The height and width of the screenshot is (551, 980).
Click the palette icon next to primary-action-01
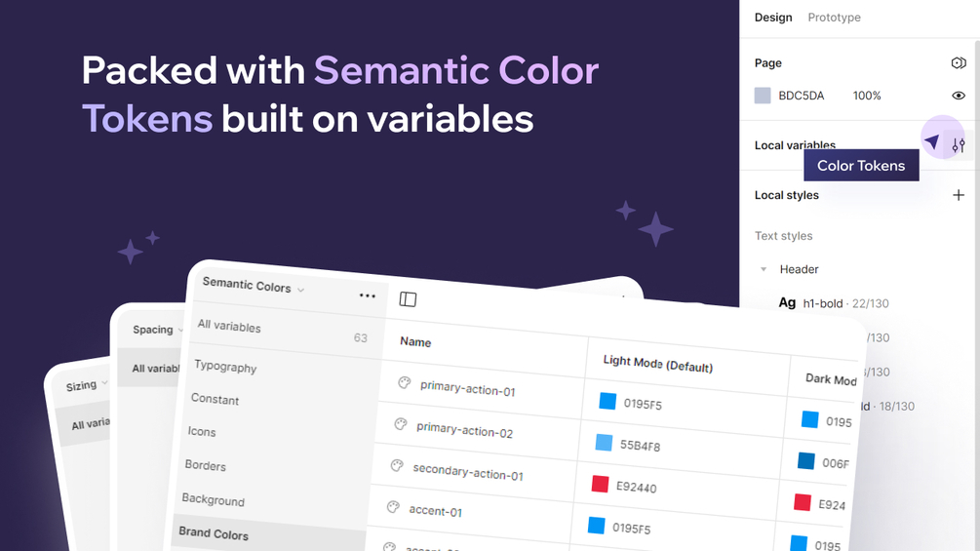tap(404, 383)
